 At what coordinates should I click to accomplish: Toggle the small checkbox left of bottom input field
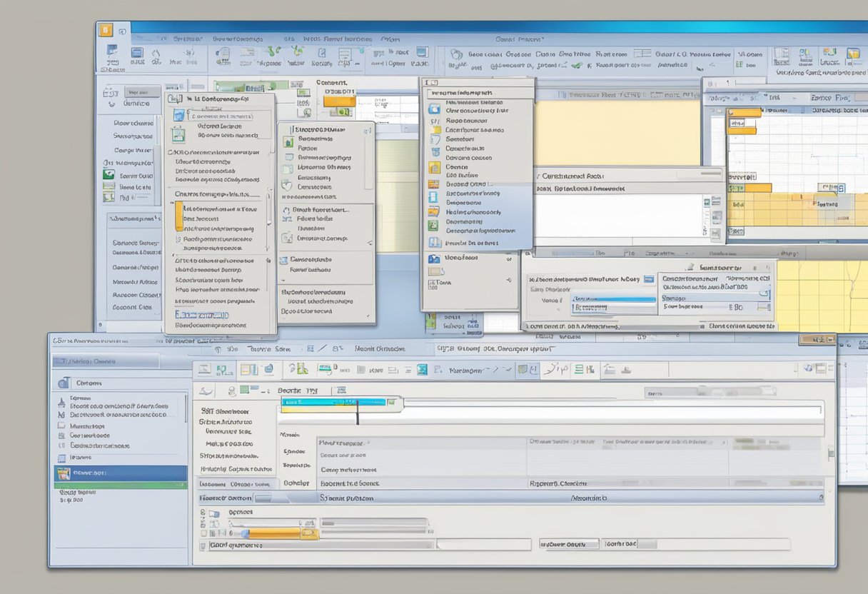point(203,545)
